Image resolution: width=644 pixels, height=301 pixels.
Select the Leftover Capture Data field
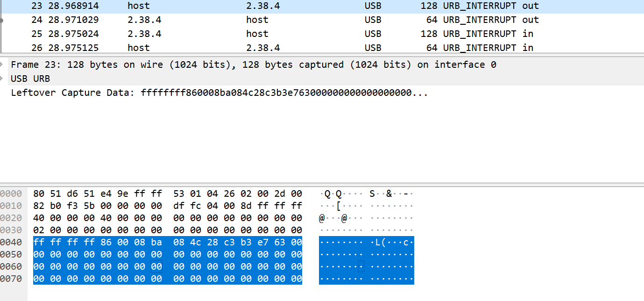coord(219,93)
